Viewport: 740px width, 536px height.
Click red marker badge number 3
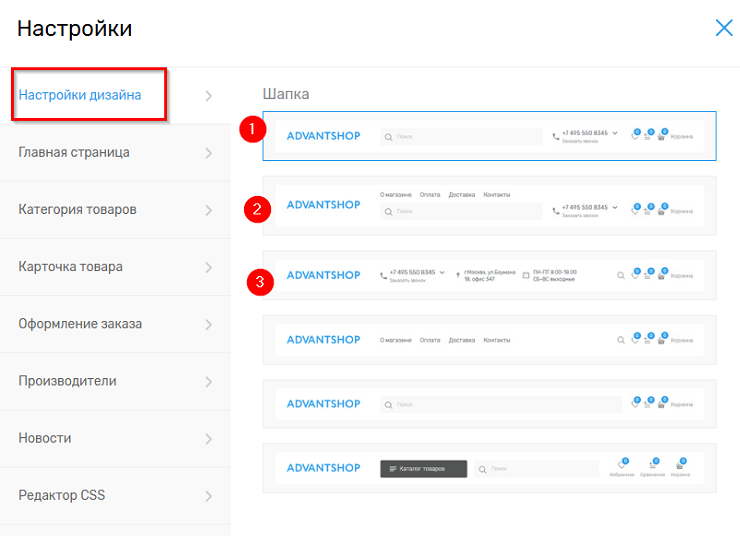coord(259,281)
